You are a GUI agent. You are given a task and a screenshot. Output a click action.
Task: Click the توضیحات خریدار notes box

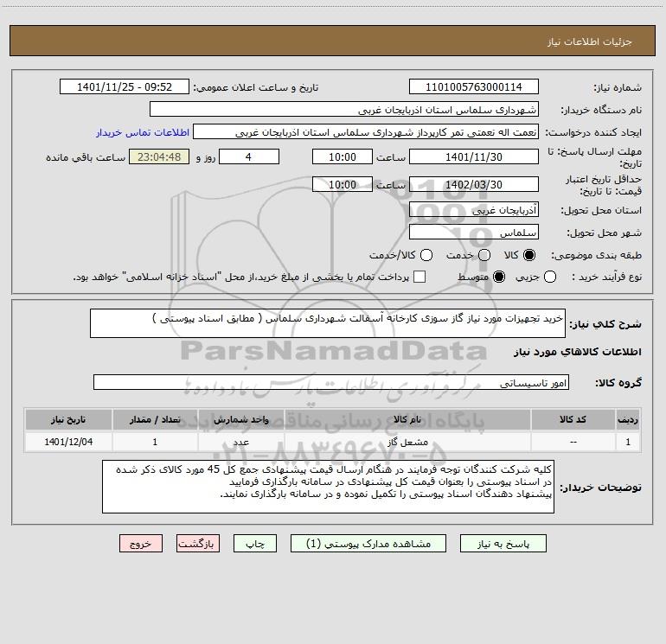[328, 487]
